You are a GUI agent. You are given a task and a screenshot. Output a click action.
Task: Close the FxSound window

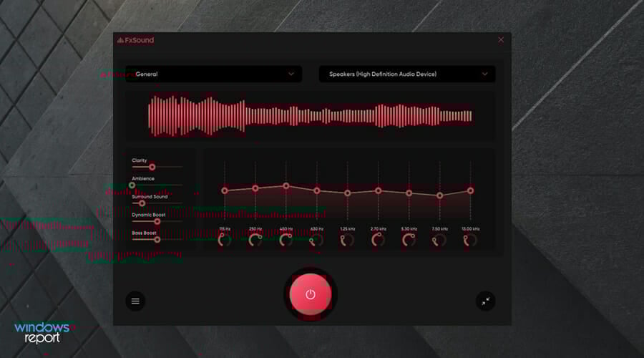point(501,40)
